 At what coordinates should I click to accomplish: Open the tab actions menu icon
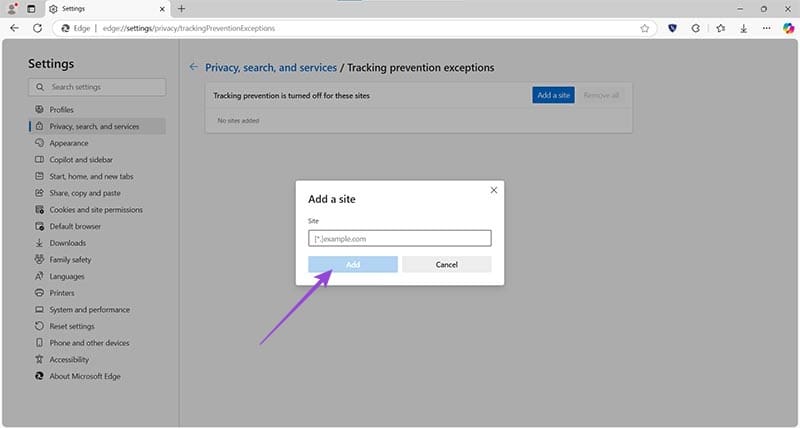(31, 9)
